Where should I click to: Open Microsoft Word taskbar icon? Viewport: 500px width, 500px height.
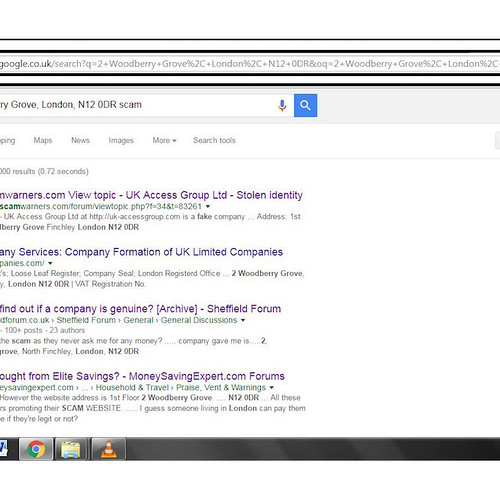pos(4,449)
